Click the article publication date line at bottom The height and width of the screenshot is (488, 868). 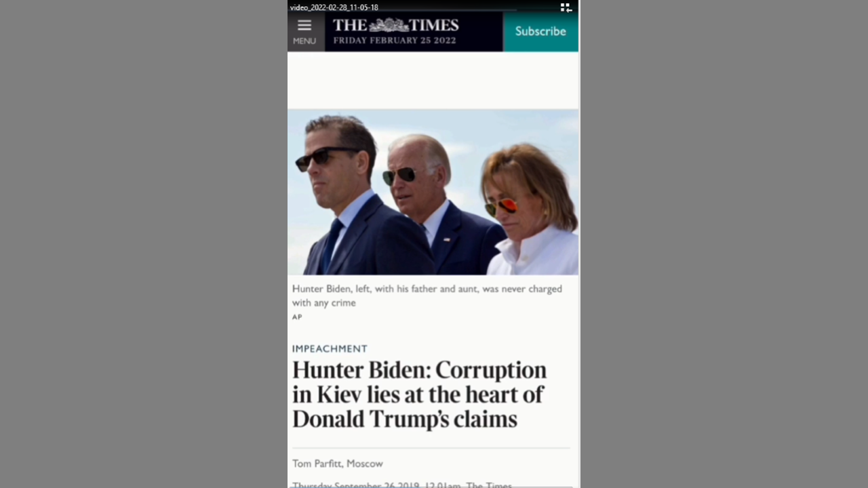402,485
